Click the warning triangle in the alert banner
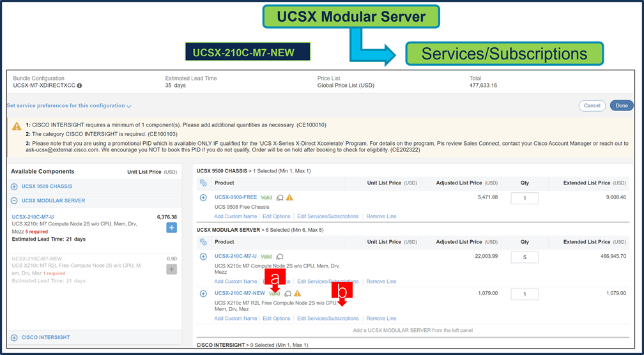 click(x=17, y=126)
